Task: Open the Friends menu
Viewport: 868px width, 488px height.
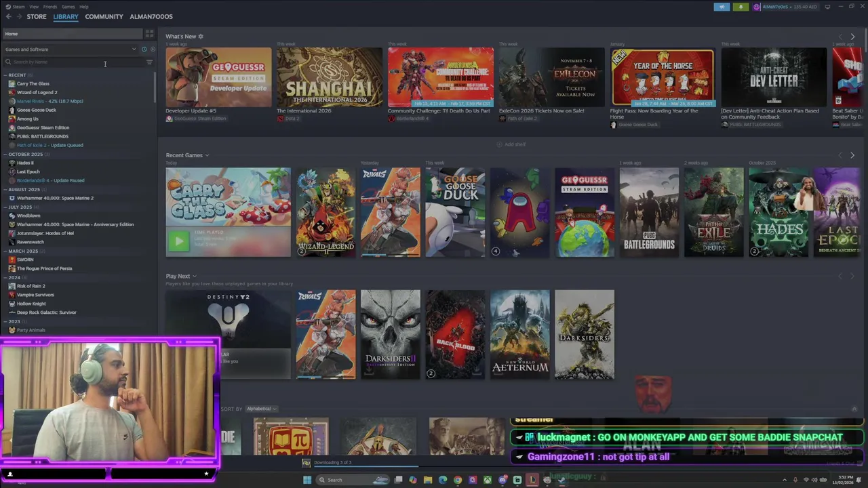Action: [x=50, y=7]
